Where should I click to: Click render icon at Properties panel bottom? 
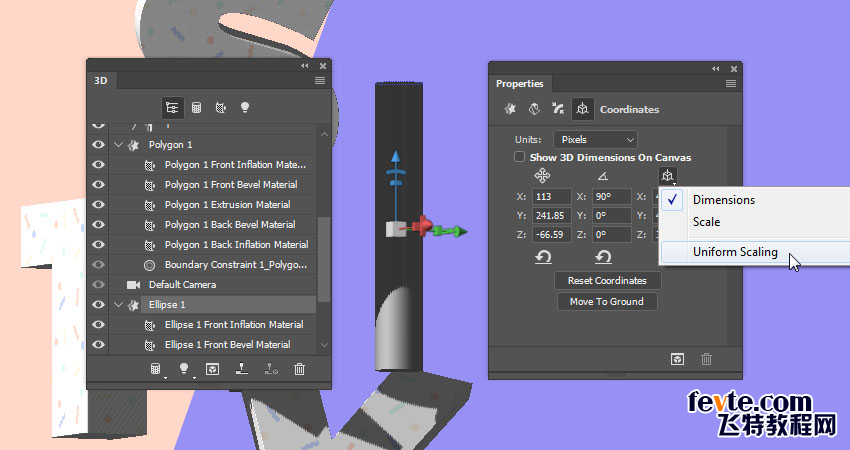point(678,359)
